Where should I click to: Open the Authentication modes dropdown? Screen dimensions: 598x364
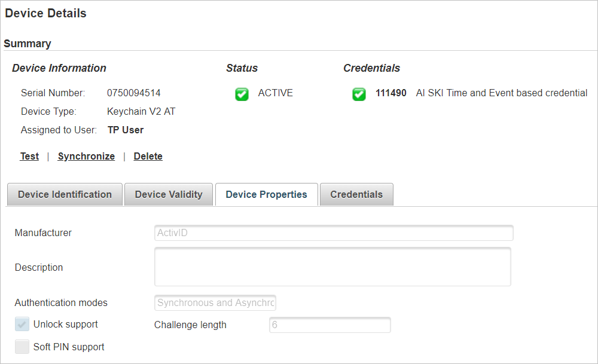215,302
